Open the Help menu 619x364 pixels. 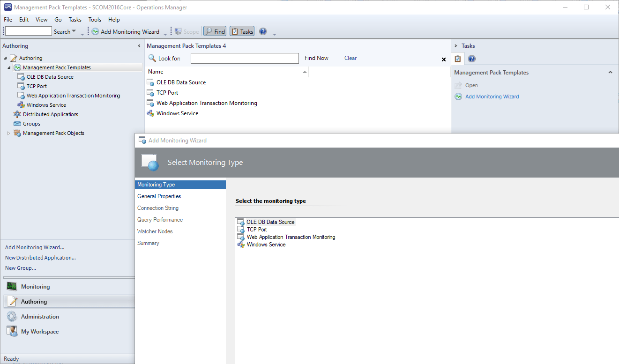tap(114, 20)
